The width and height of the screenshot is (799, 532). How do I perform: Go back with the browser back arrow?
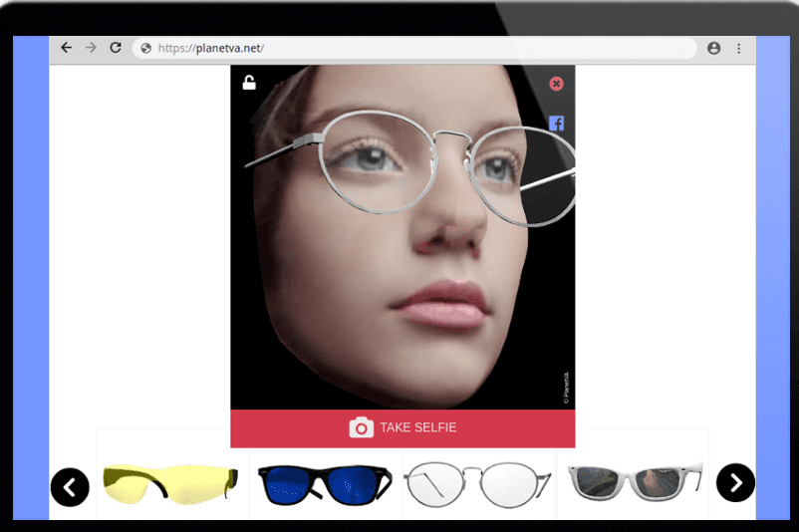click(x=66, y=48)
